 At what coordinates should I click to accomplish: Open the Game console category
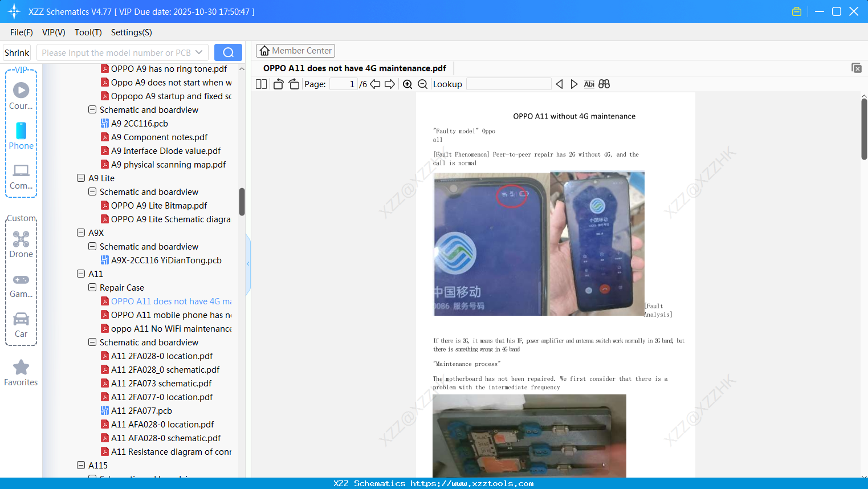coord(21,285)
